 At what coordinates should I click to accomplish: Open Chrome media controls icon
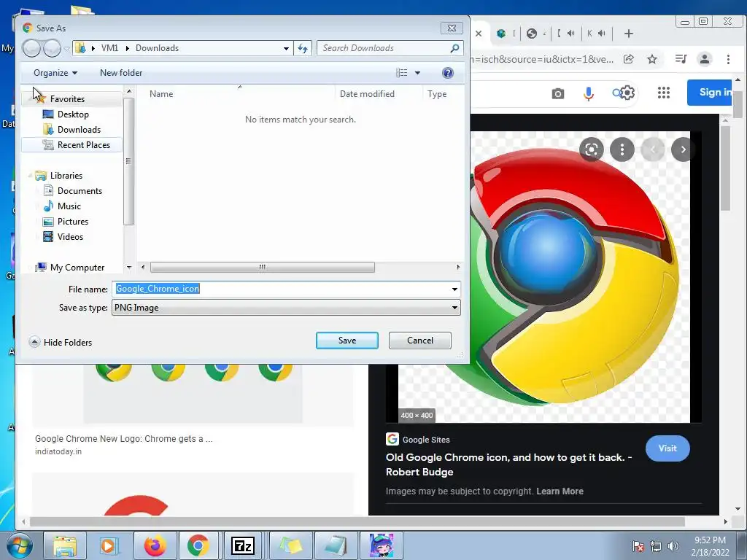pyautogui.click(x=681, y=59)
